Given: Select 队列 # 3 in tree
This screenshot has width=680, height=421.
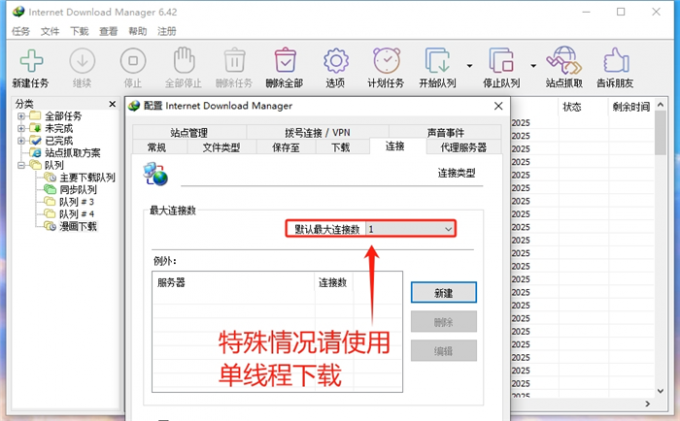Looking at the screenshot, I should point(76,202).
